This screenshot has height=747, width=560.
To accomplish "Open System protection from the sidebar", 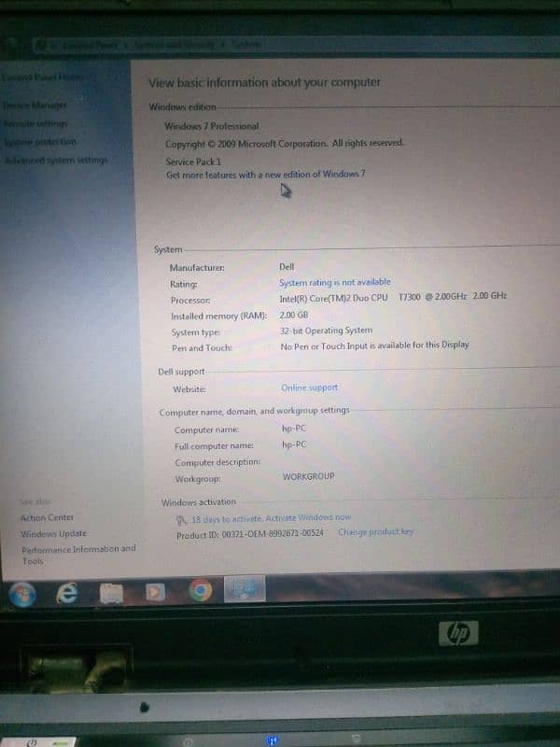I will [39, 142].
